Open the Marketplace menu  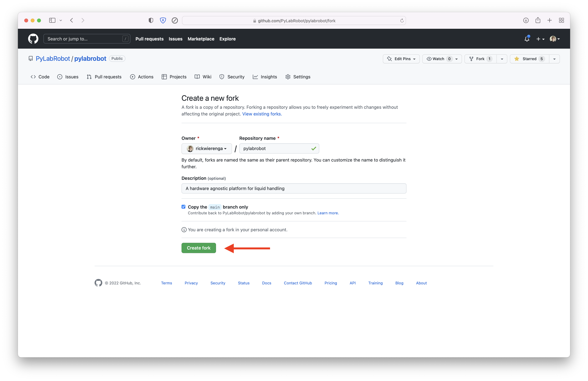coord(201,39)
